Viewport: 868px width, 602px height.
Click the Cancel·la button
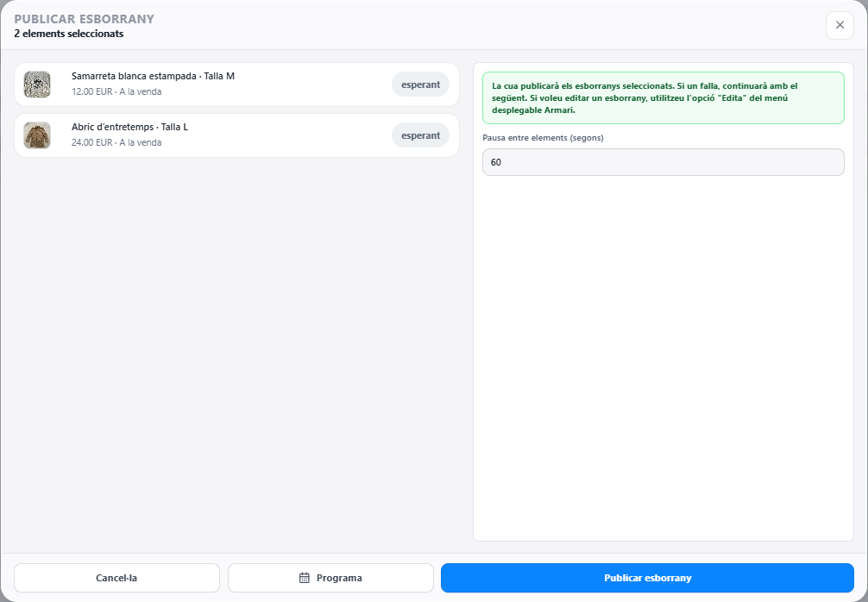click(x=116, y=578)
